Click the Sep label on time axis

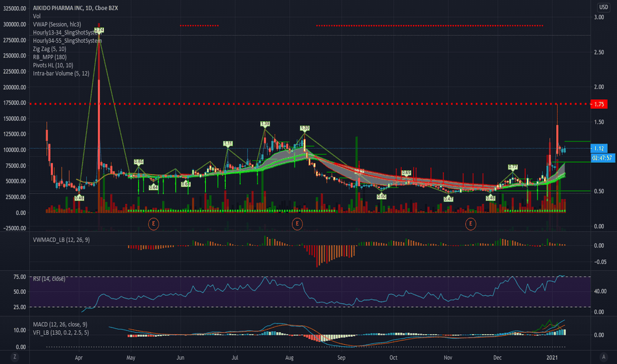341,357
